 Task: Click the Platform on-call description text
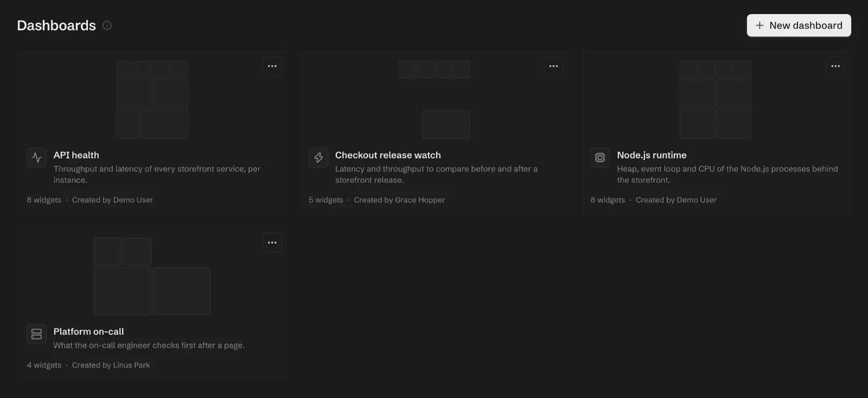coord(149,345)
